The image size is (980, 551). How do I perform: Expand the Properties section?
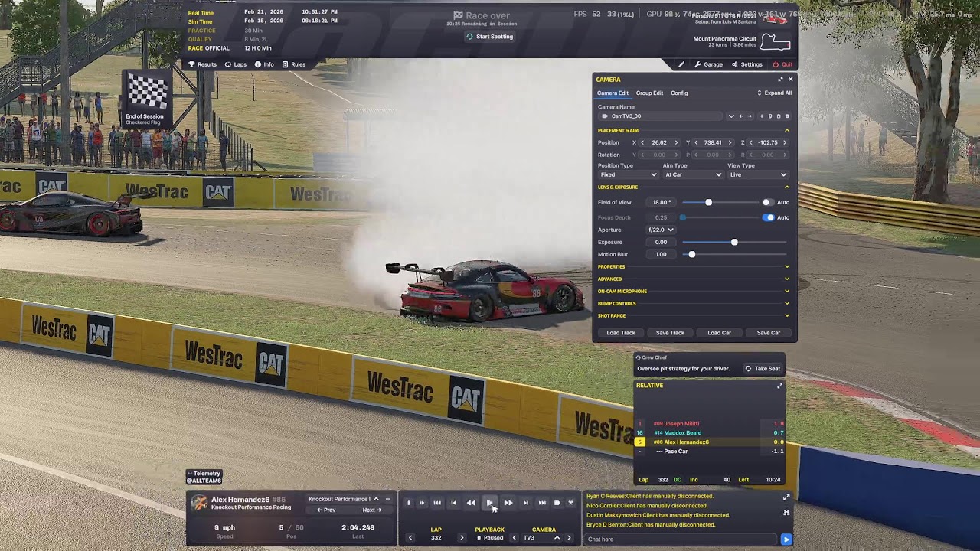click(786, 267)
